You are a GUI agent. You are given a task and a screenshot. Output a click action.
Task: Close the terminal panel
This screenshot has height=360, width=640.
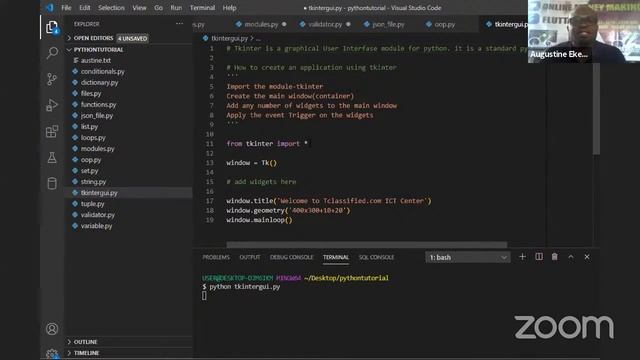[x=587, y=257]
